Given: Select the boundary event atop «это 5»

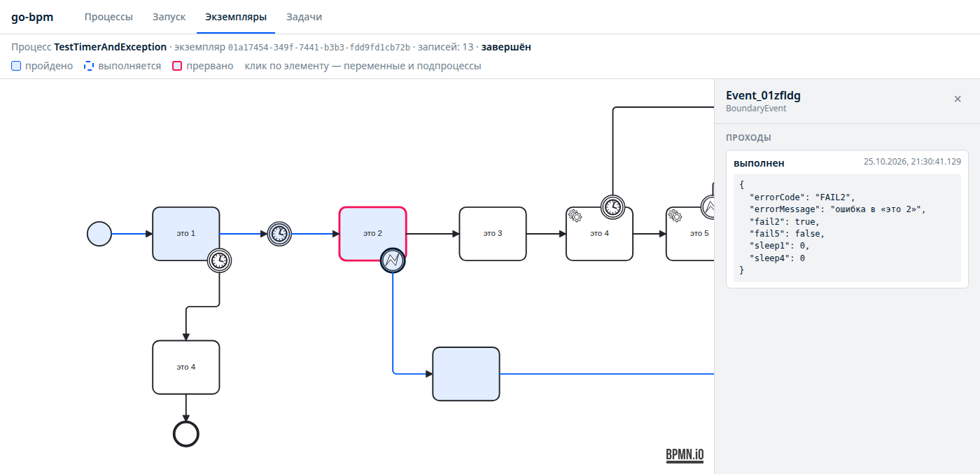Looking at the screenshot, I should coord(708,207).
